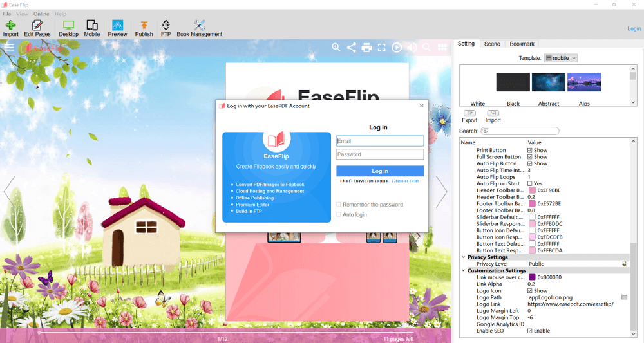
Task: Click the print icon in flipbook header
Action: tap(366, 48)
